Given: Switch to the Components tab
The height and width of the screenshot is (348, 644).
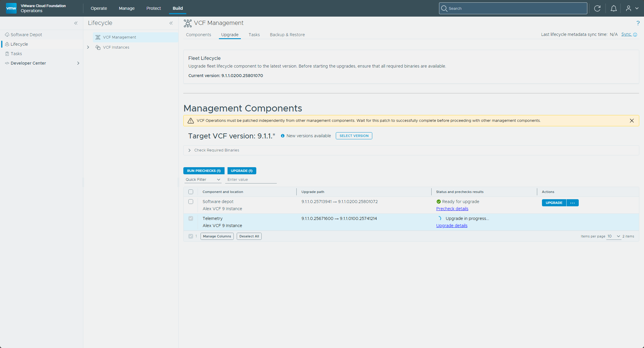Looking at the screenshot, I should click(198, 35).
